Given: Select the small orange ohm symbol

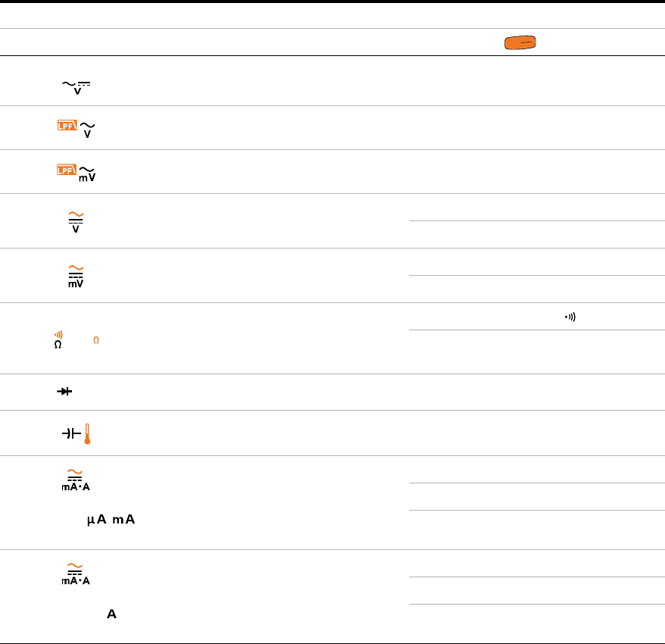Looking at the screenshot, I should [x=96, y=340].
